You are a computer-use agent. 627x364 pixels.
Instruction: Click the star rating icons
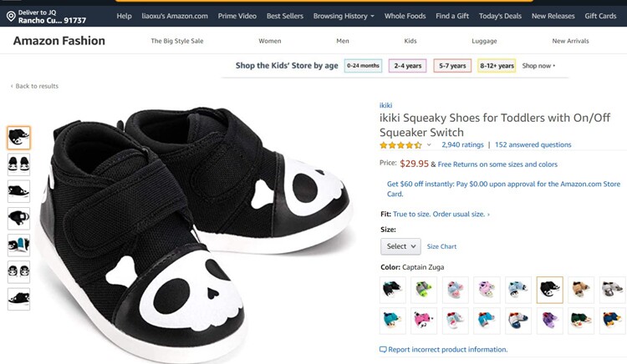[400, 144]
